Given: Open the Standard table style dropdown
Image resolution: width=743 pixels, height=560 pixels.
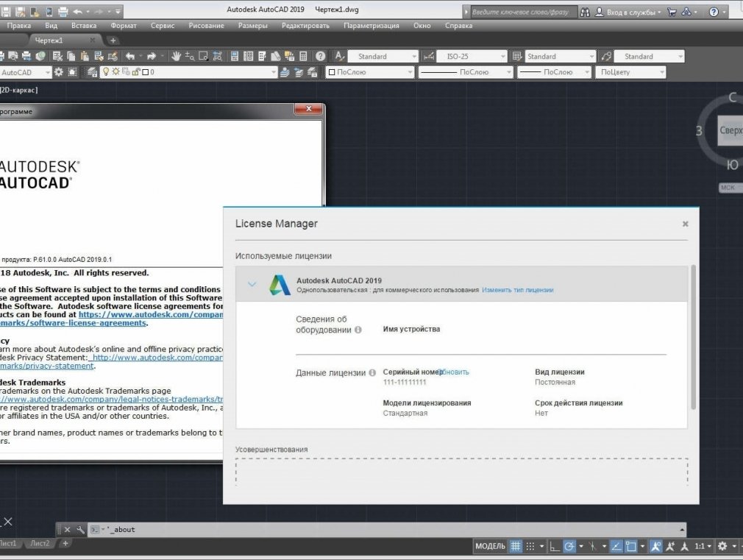Looking at the screenshot, I should [560, 56].
